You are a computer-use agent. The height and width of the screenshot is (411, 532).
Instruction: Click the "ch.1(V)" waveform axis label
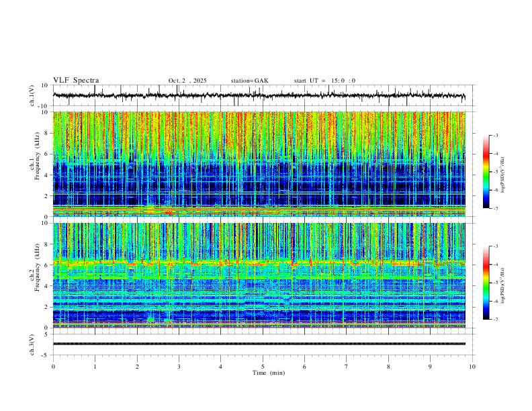33,95
